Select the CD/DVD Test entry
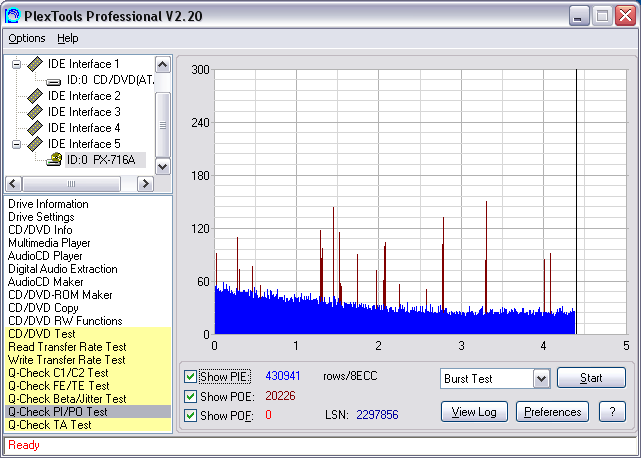Viewport: 641px width, 458px height. 88,334
